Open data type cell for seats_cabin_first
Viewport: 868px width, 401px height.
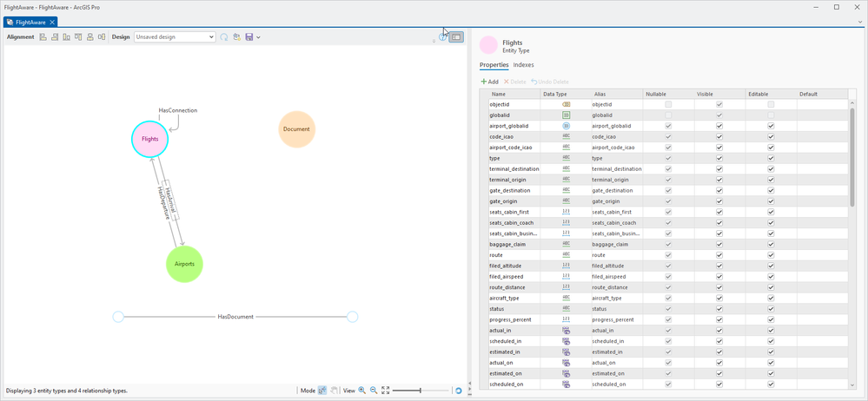coord(566,212)
